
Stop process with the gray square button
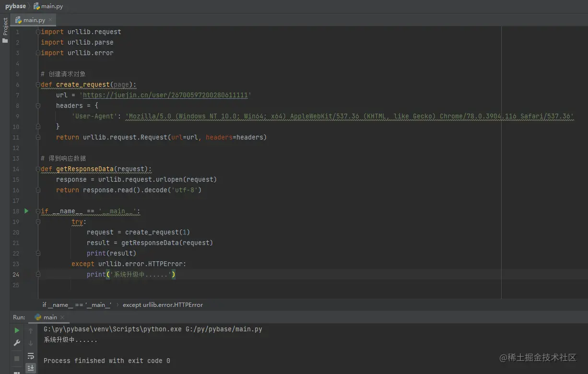(17, 358)
